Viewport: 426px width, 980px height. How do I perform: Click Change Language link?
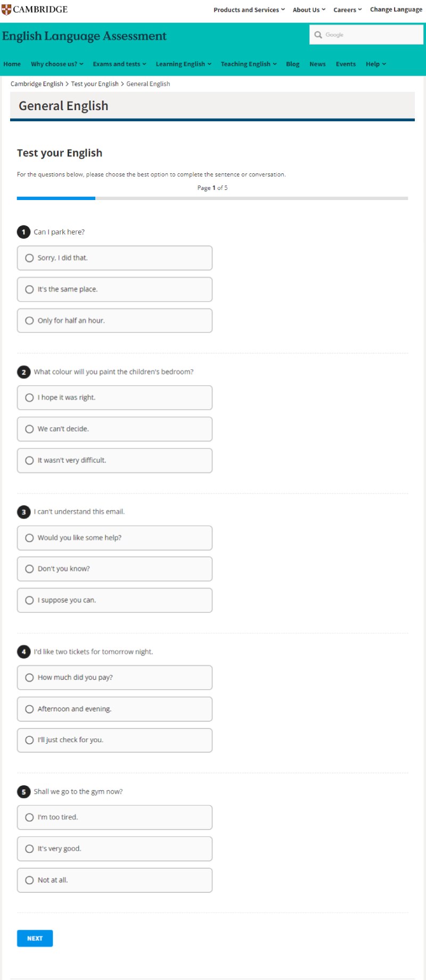(396, 10)
